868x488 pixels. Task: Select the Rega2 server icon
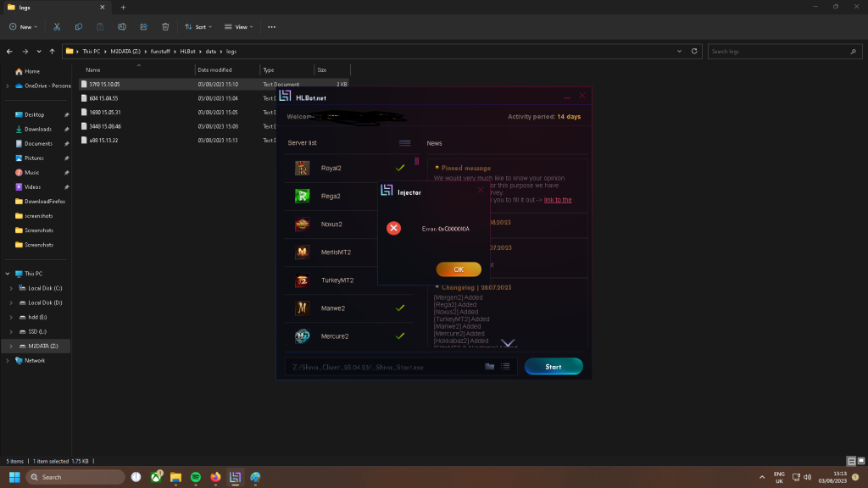302,197
